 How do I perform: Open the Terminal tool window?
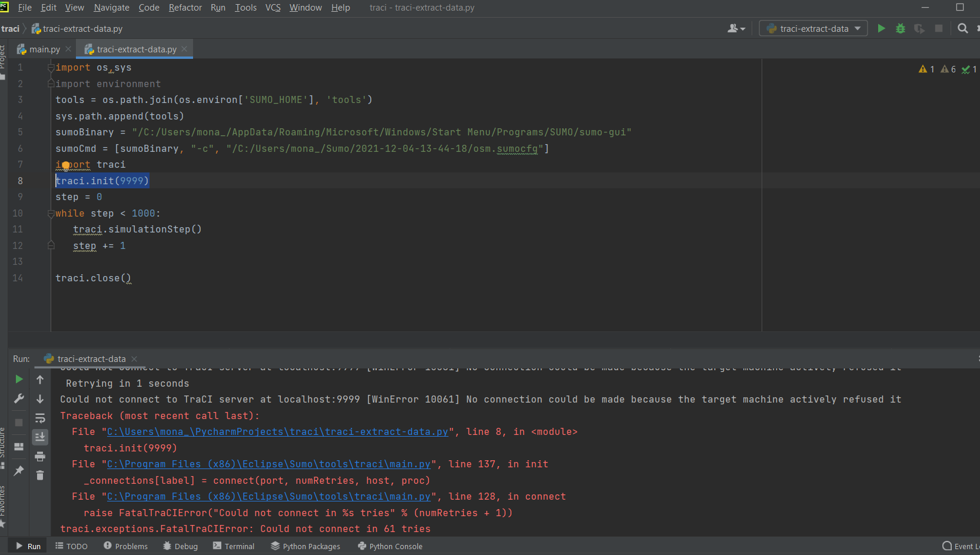pos(234,546)
